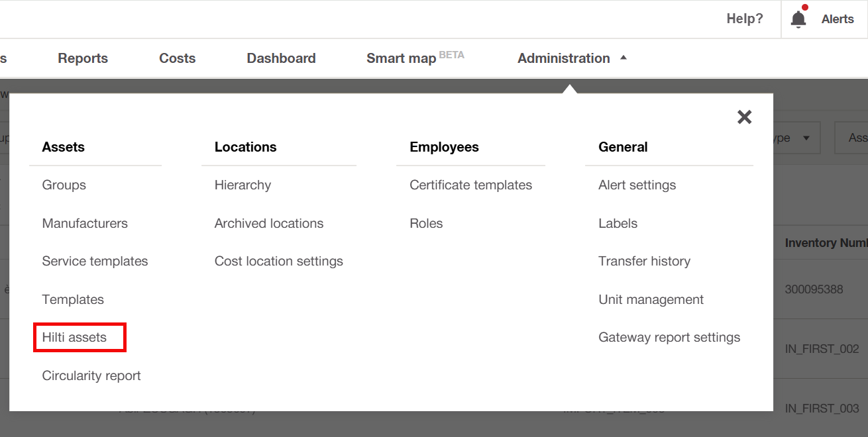Screen dimensions: 868x437
Task: Open location Hierarchy settings
Action: pyautogui.click(x=243, y=185)
